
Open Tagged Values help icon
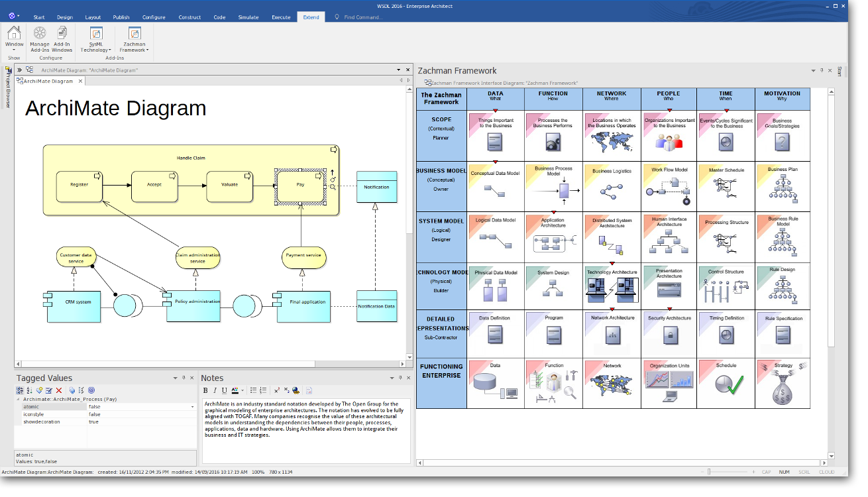point(91,391)
